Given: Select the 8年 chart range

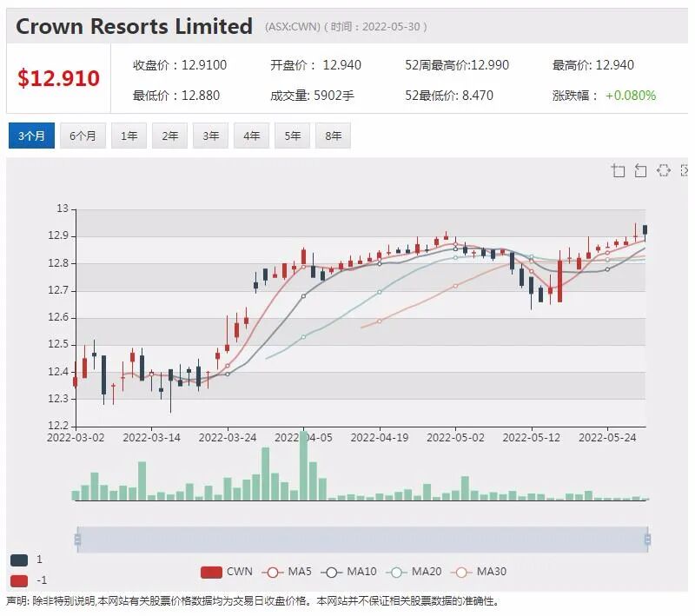Looking at the screenshot, I should point(334,136).
